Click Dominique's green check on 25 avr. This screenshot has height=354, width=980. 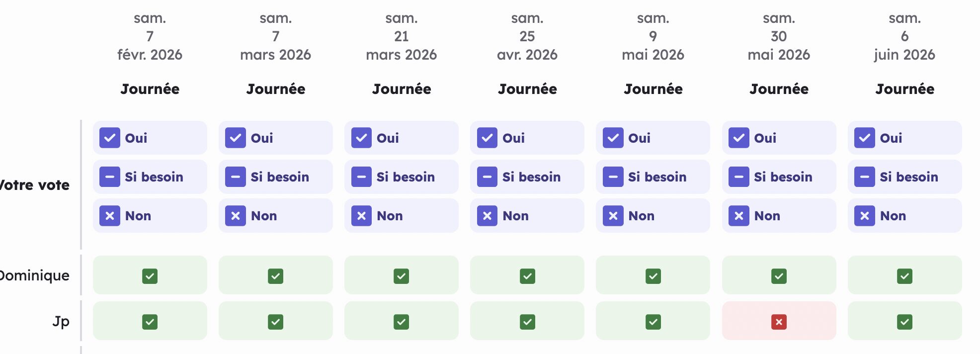tap(527, 276)
